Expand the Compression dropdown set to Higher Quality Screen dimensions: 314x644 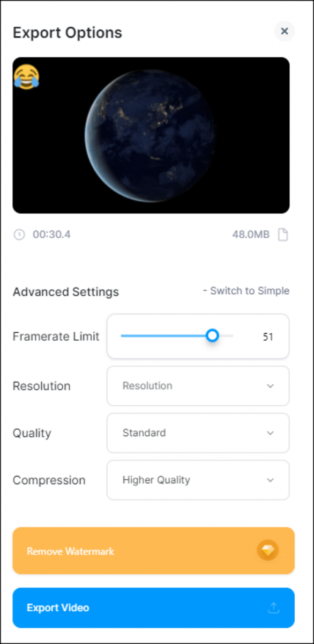pos(198,480)
